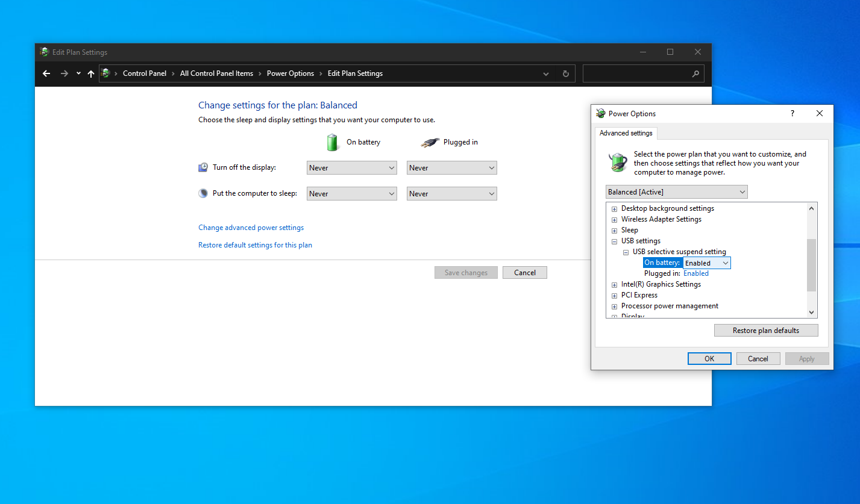860x504 pixels.
Task: Expand Desktop background settings node
Action: (x=614, y=209)
